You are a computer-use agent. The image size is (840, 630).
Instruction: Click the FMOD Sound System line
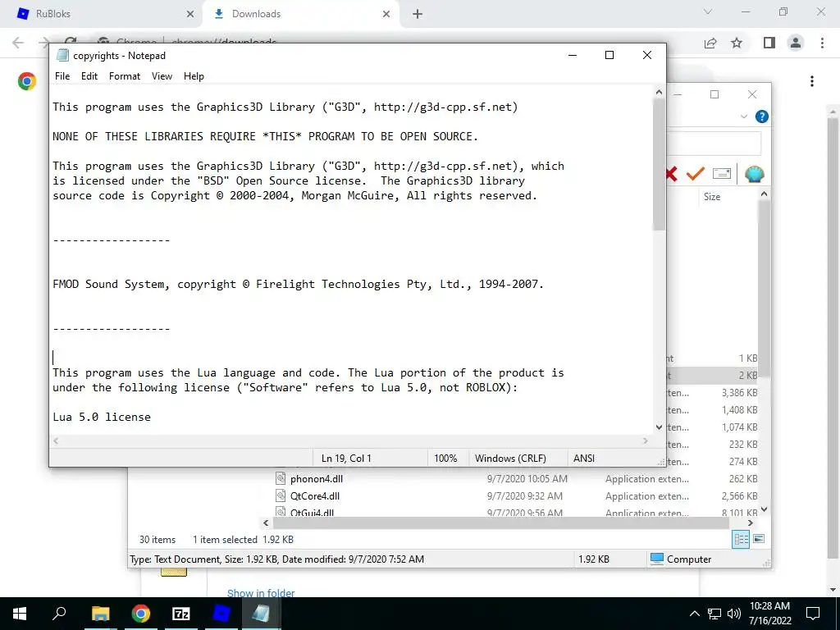pos(298,284)
